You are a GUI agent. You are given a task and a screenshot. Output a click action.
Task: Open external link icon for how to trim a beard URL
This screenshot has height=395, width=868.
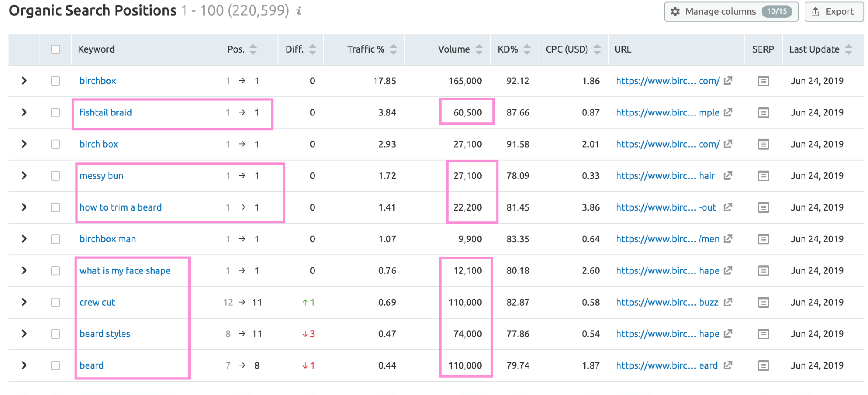click(x=728, y=207)
